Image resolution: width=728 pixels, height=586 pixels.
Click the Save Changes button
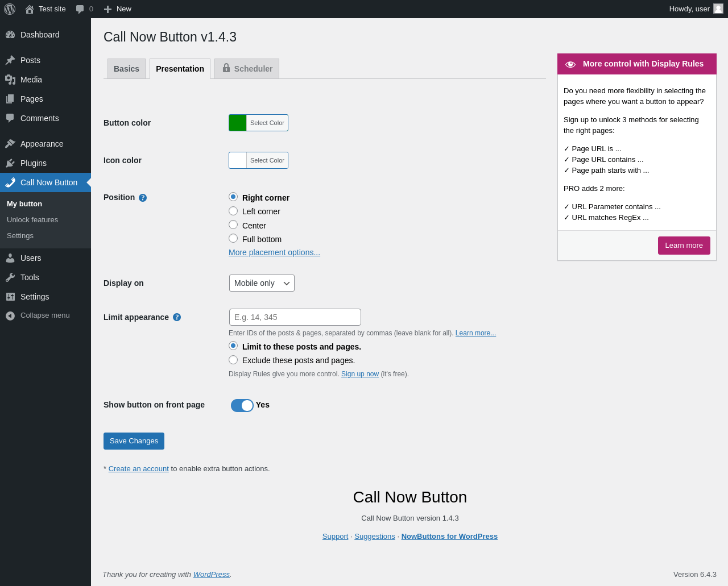coord(134,441)
